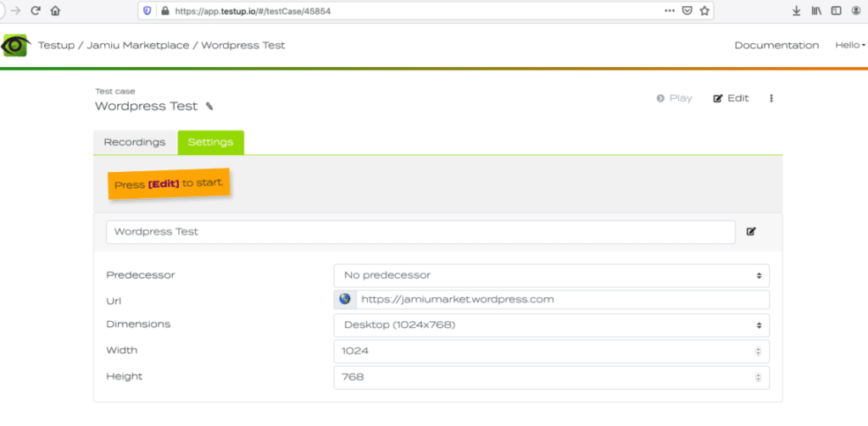Bookmark this page with the star icon

pyautogui.click(x=704, y=10)
